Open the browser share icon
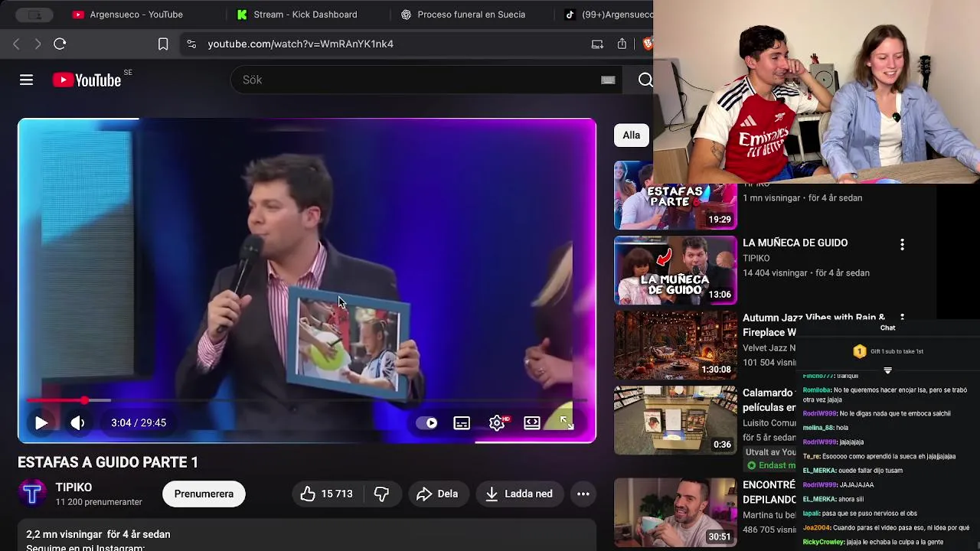980x551 pixels. 622,44
